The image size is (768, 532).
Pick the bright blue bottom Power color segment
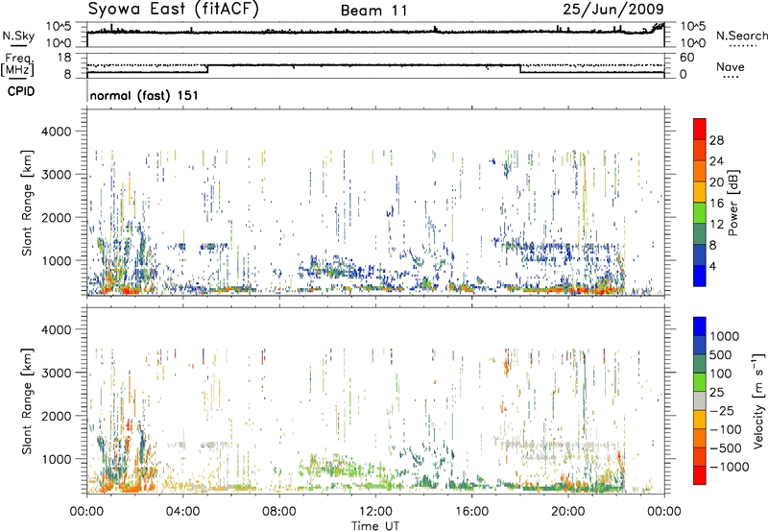(x=700, y=276)
